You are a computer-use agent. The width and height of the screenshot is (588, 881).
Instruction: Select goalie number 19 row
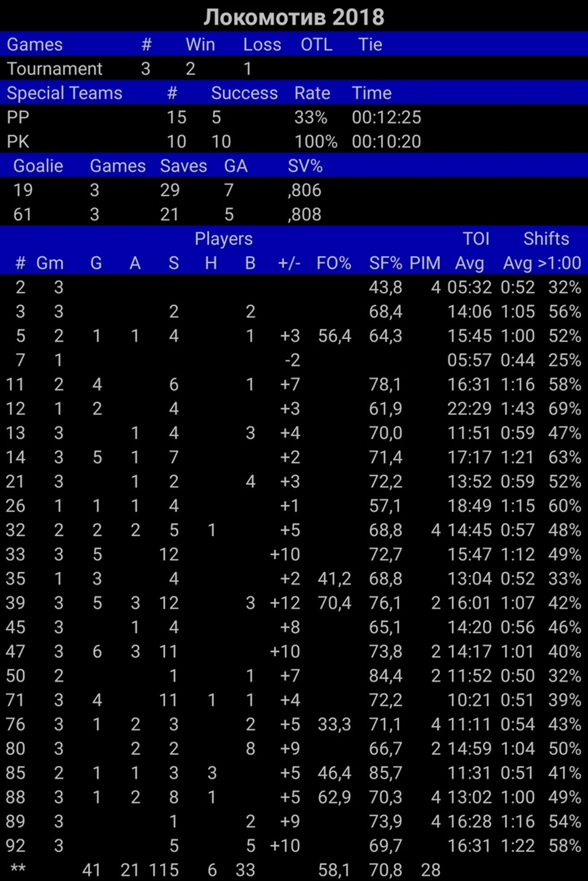(x=294, y=190)
